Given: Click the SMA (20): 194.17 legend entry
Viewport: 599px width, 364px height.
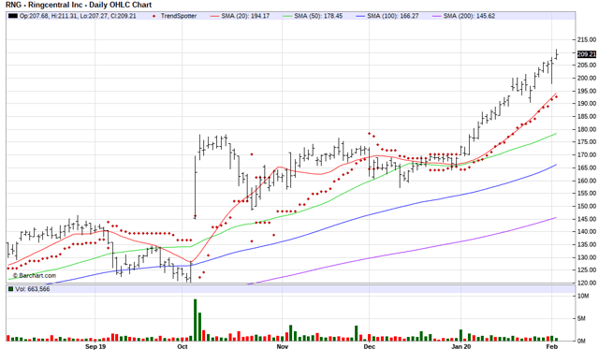Looking at the screenshot, I should [245, 16].
